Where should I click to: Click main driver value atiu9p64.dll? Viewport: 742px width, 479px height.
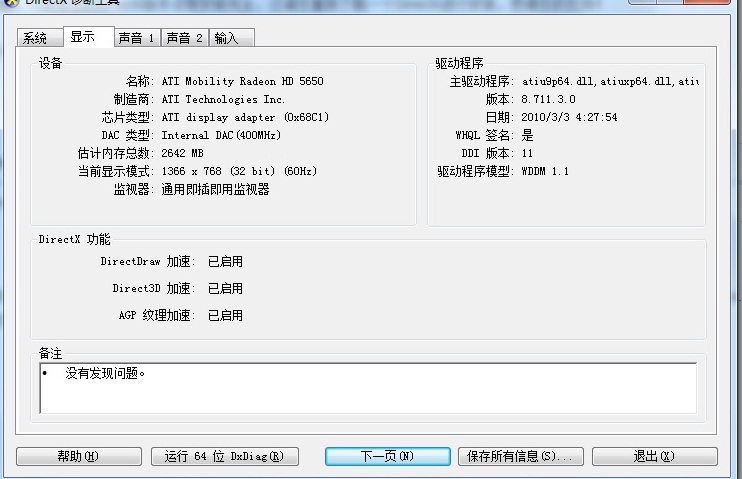tap(610, 81)
